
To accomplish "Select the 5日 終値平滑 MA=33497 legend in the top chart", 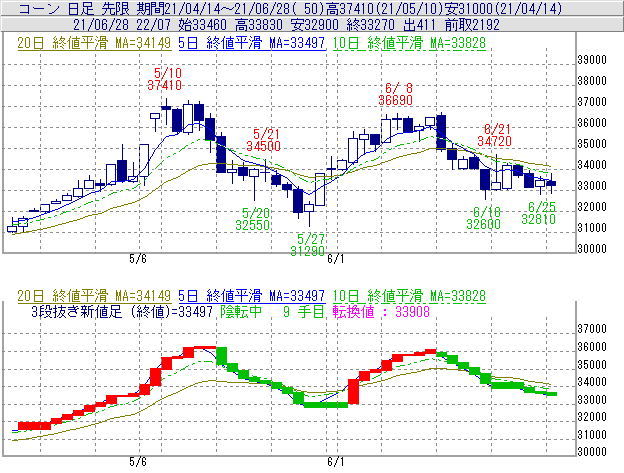I will (252, 43).
